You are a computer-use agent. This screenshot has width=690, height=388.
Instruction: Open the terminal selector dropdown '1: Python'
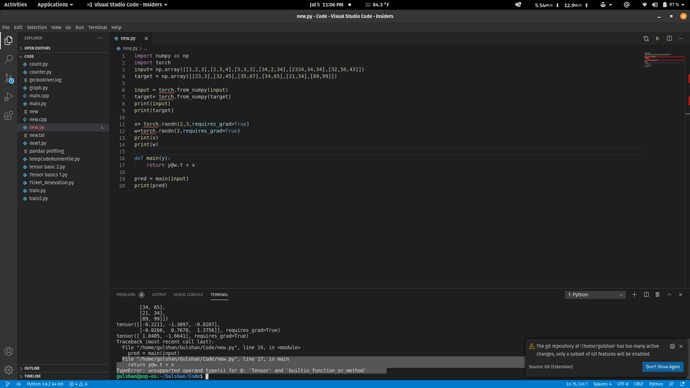coord(595,295)
